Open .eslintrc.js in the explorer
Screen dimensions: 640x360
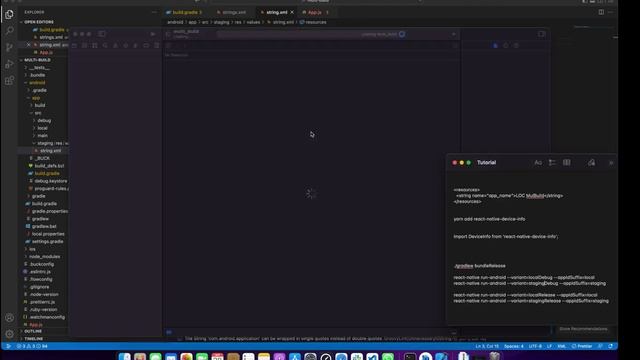coord(40,271)
